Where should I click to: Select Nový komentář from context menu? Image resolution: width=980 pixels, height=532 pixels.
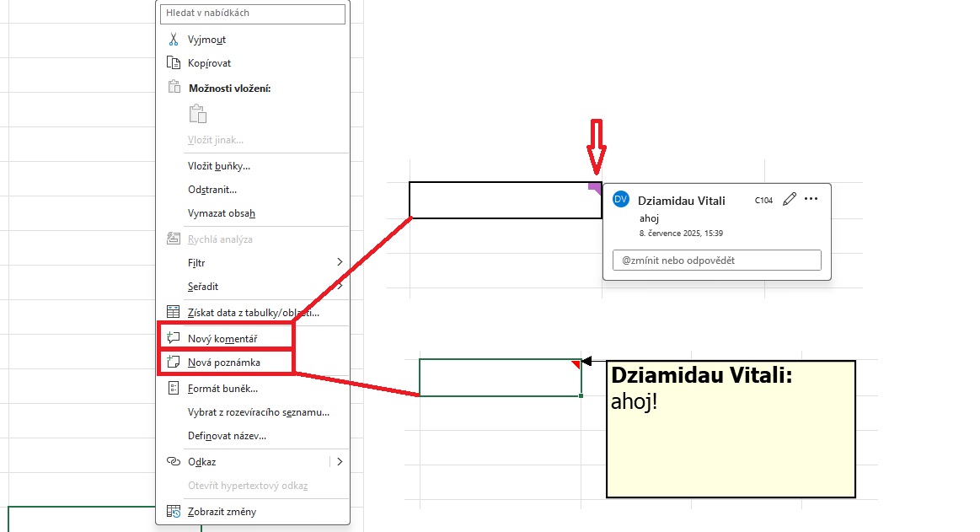coord(222,338)
